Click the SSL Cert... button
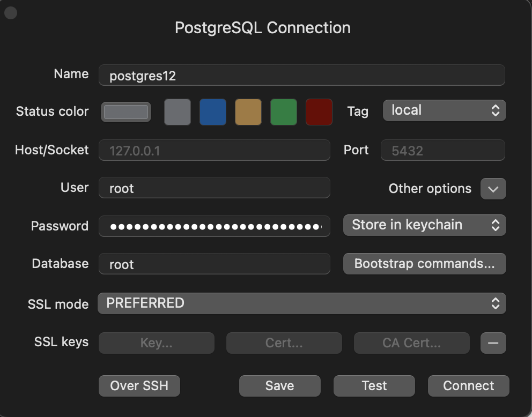This screenshot has width=532, height=417. [284, 343]
